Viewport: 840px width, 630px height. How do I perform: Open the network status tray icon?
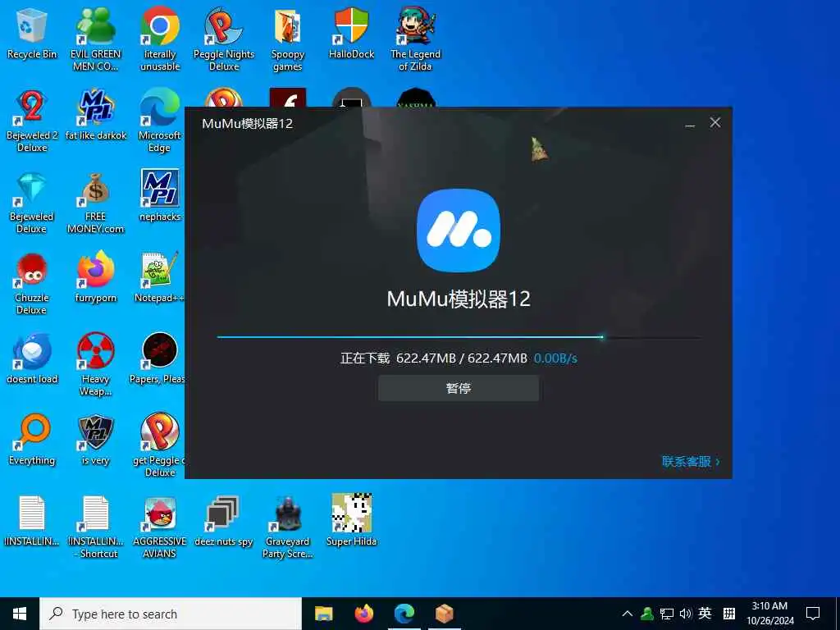point(667,614)
